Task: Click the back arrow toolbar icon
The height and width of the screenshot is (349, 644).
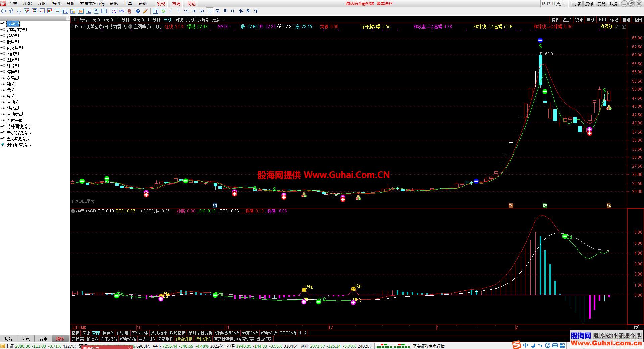Action: click(3, 11)
